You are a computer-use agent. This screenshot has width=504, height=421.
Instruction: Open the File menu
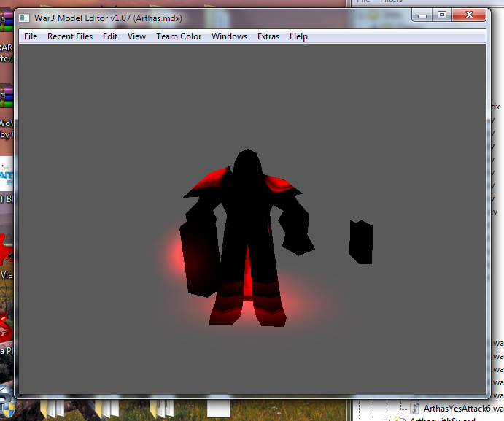click(31, 36)
